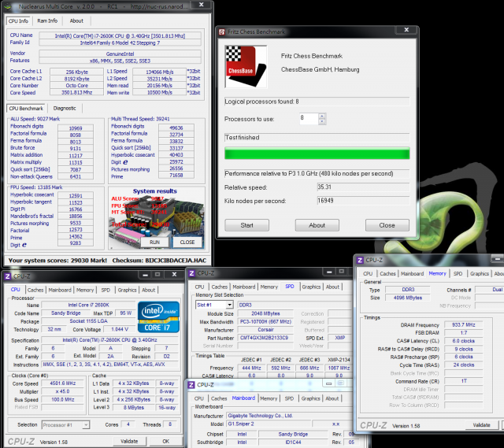Select the Caches tab in CPU window

(35, 290)
